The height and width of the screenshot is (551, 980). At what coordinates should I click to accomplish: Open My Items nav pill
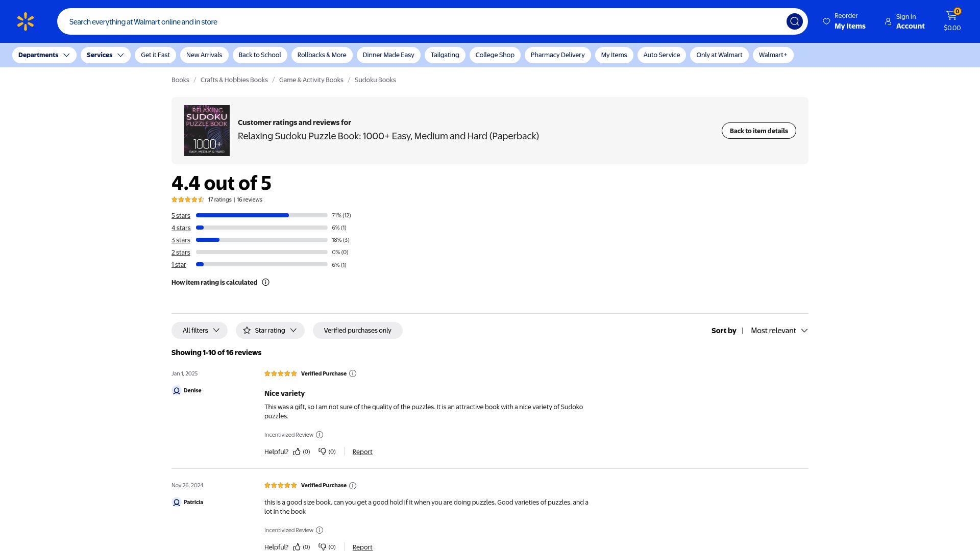[x=614, y=55]
